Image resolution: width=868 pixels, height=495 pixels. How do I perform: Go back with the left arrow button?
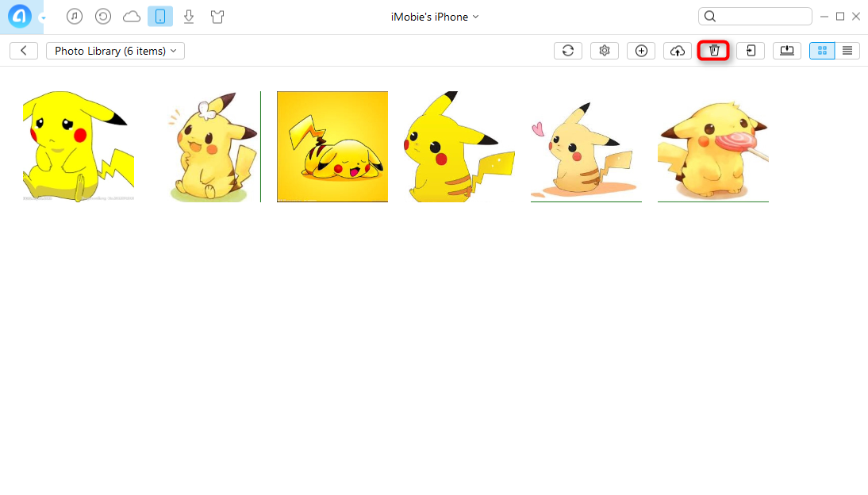[24, 51]
